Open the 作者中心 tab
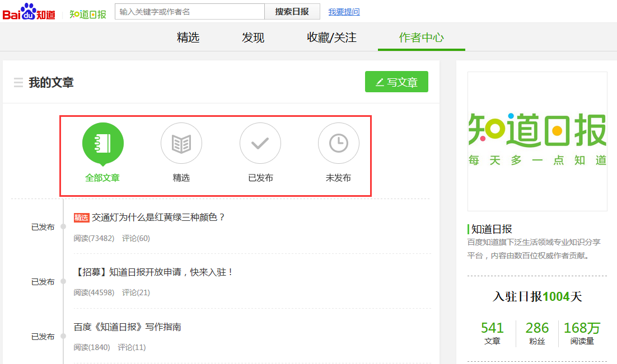 422,37
